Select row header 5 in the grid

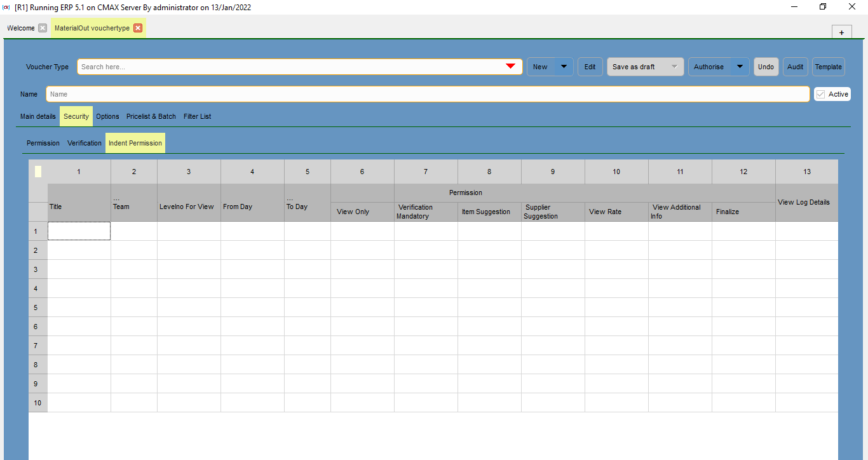pyautogui.click(x=38, y=308)
